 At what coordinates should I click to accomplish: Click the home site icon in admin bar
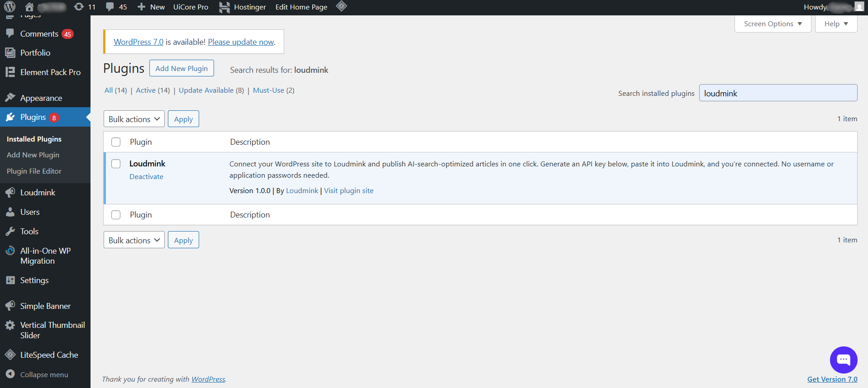pyautogui.click(x=29, y=7)
